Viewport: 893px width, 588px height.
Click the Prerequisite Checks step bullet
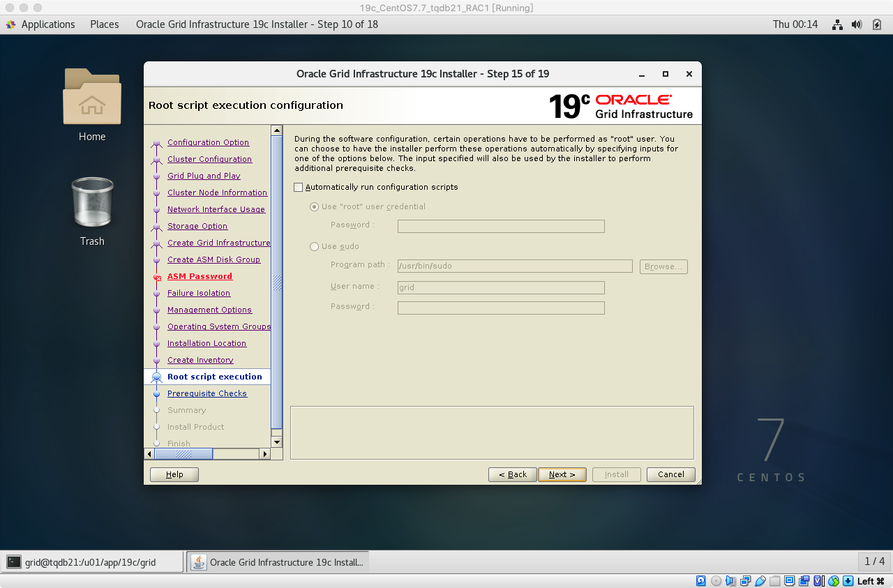[157, 394]
